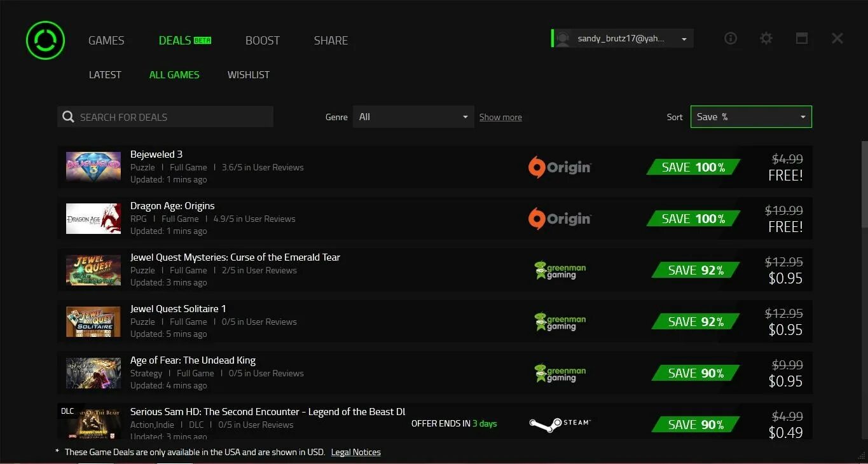Show LATEST deals sub-tab
This screenshot has width=868, height=464.
[x=105, y=74]
